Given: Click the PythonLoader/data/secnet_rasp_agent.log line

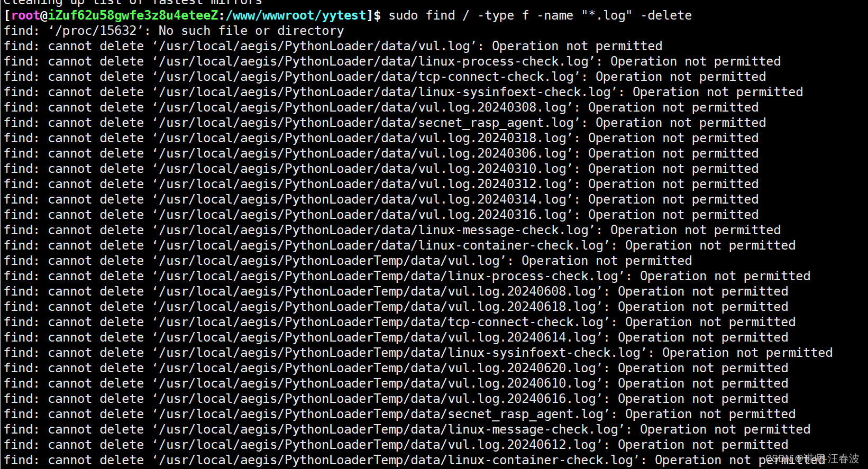Looking at the screenshot, I should [x=385, y=123].
